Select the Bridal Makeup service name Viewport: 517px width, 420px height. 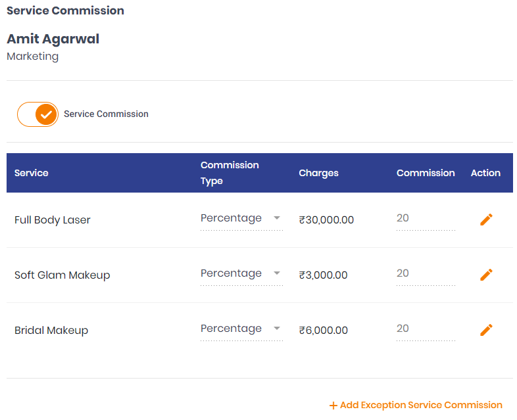[51, 330]
